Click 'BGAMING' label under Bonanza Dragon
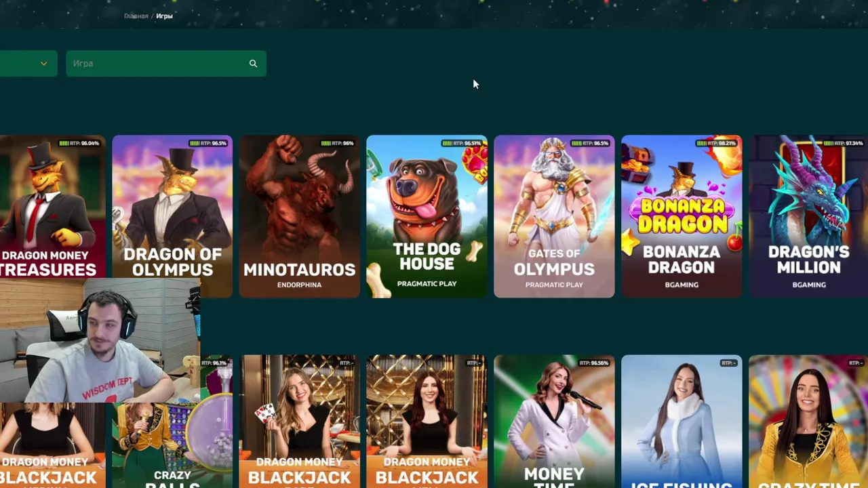Image resolution: width=868 pixels, height=488 pixels. (682, 285)
